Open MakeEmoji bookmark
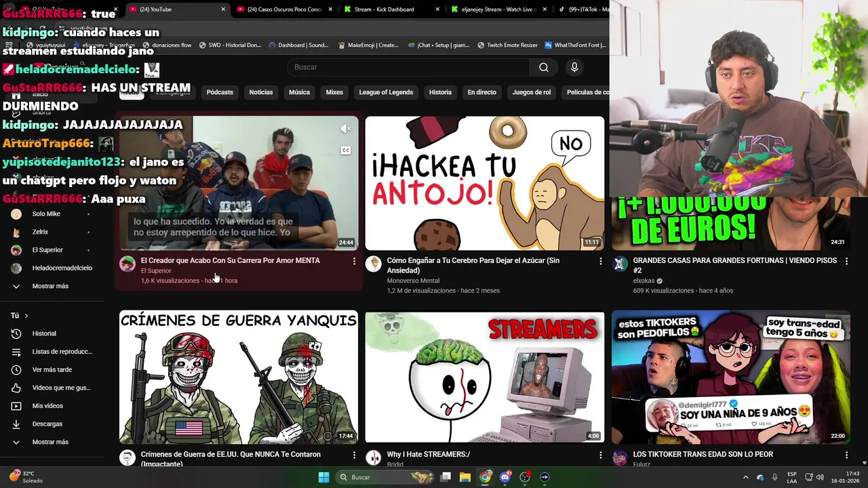 [x=368, y=45]
